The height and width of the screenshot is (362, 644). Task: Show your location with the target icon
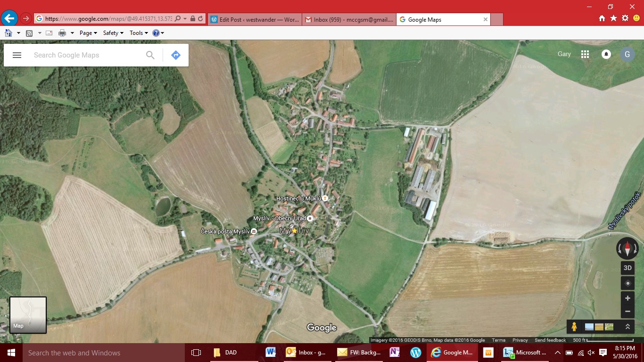(x=627, y=283)
